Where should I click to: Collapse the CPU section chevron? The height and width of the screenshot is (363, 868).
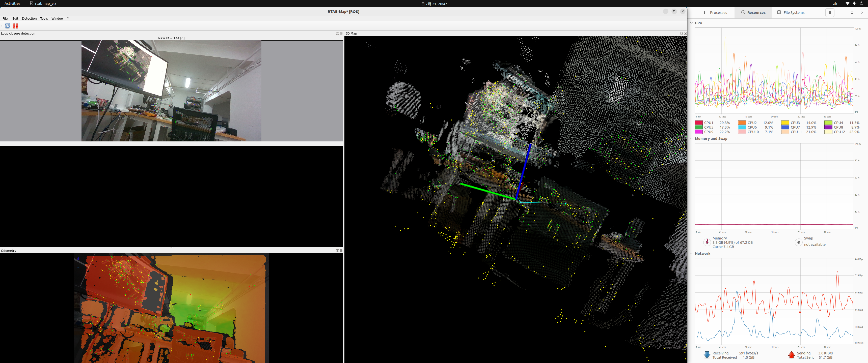pos(691,23)
